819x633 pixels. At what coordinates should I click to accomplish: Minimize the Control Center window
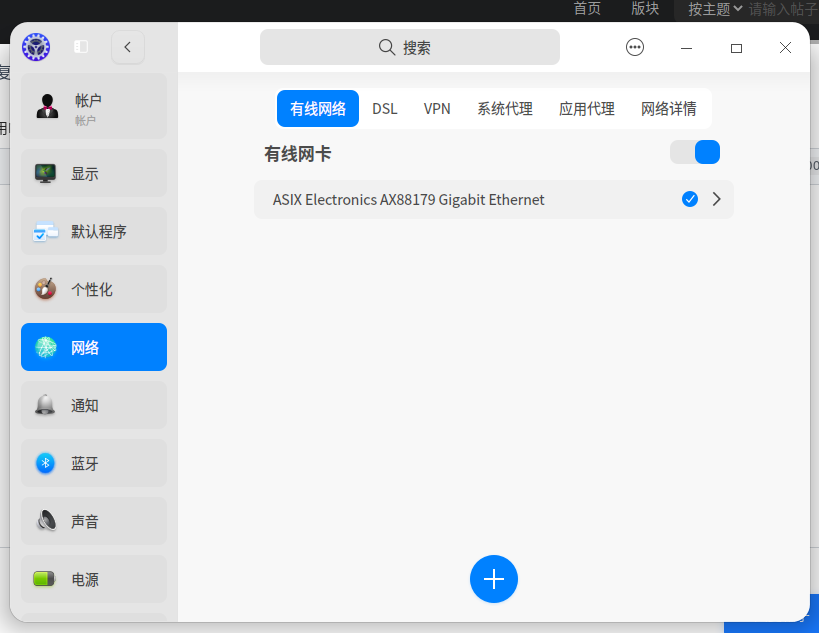[686, 48]
